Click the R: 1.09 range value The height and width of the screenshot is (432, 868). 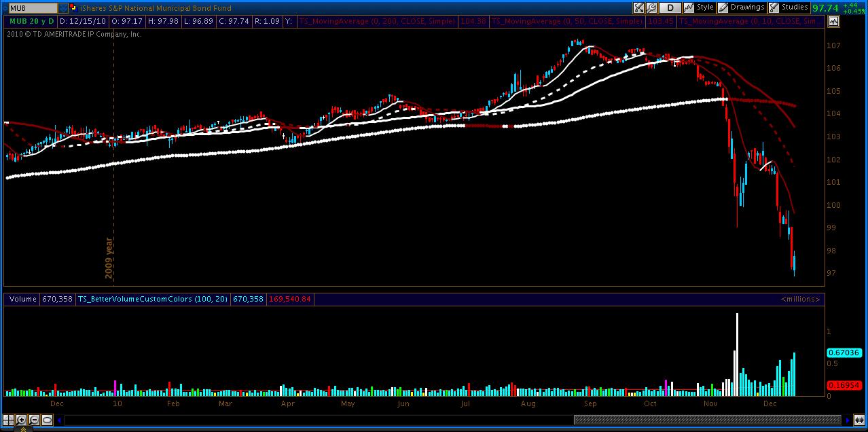pos(268,21)
